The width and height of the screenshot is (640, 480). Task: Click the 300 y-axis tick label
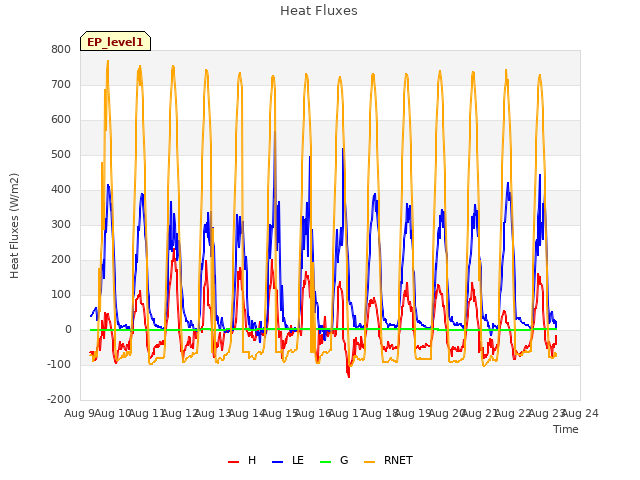61,224
